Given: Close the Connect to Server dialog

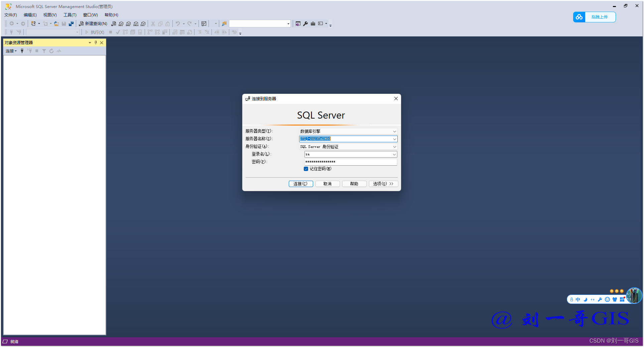Looking at the screenshot, I should click(396, 99).
